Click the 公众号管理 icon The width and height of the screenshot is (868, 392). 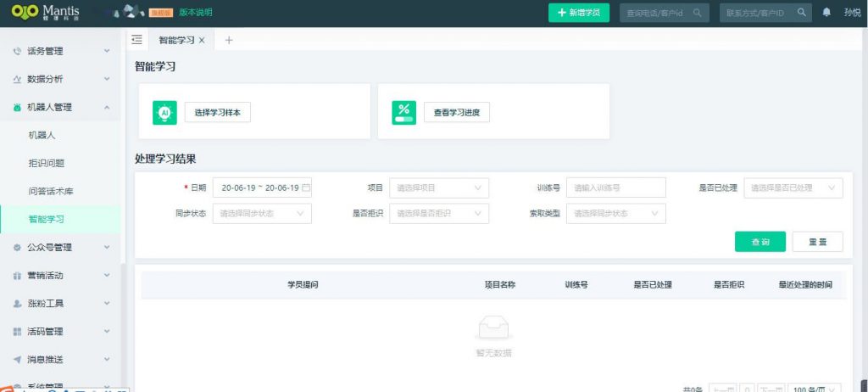(17, 248)
